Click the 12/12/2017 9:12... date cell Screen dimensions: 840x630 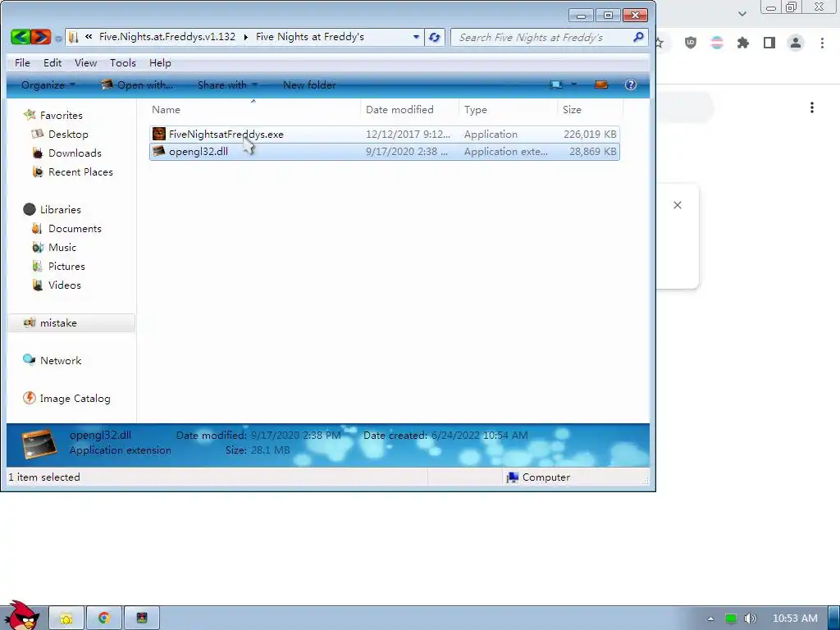pyautogui.click(x=408, y=134)
